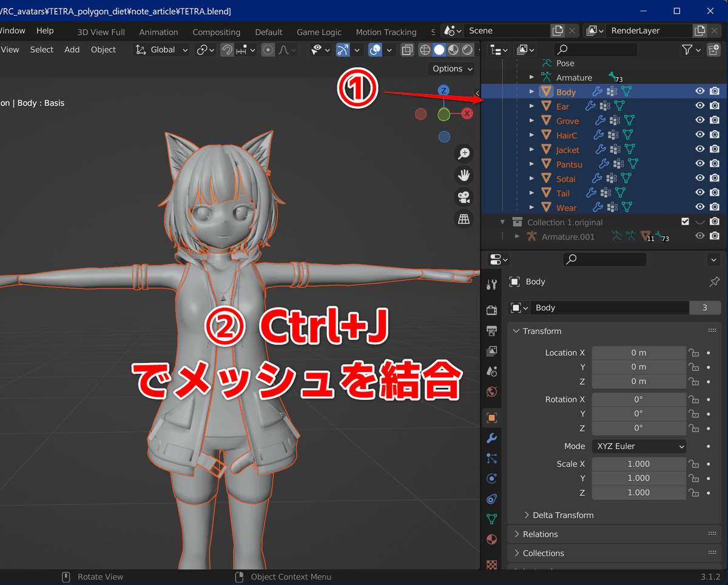Screen dimensions: 728x585
Task: Select solid viewport shading
Action: coord(439,50)
